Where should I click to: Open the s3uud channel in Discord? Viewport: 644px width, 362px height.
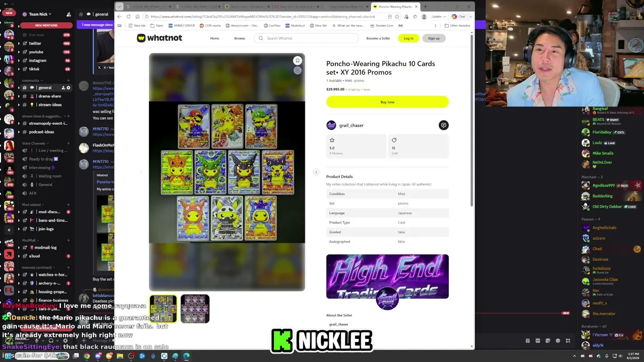(45, 256)
